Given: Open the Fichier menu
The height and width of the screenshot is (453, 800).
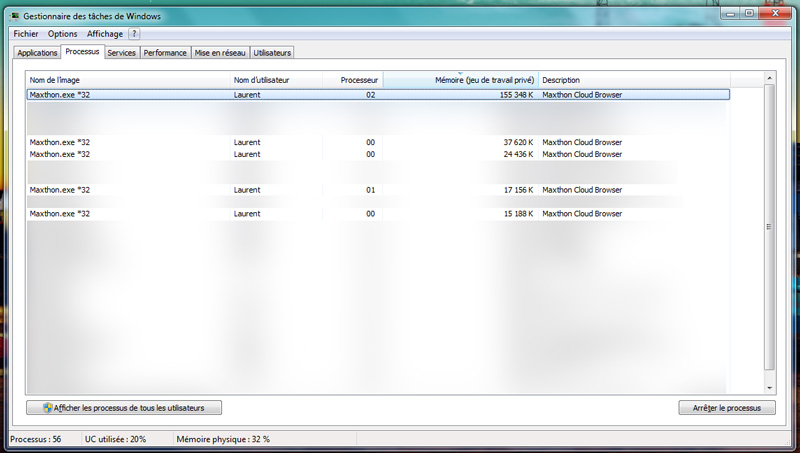Looking at the screenshot, I should pyautogui.click(x=26, y=34).
